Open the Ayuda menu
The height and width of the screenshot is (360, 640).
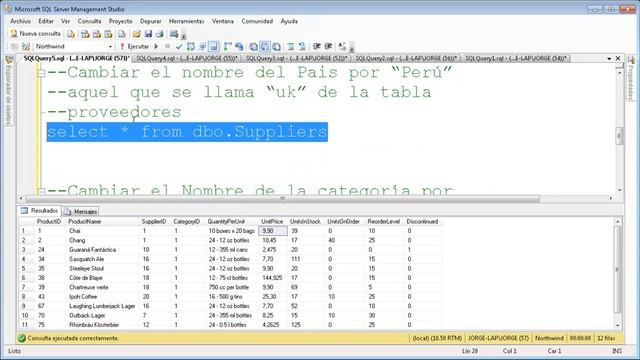click(x=289, y=21)
